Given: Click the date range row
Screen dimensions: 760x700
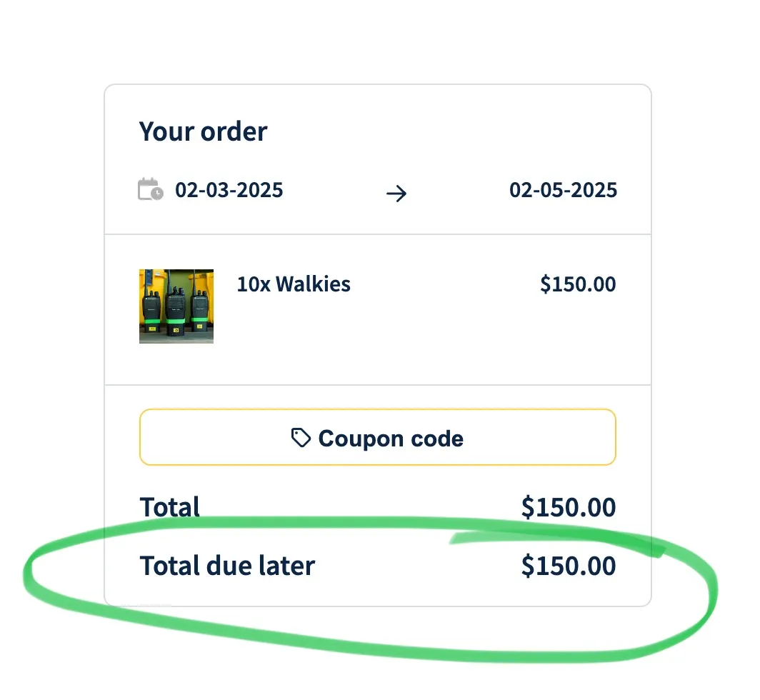Looking at the screenshot, I should click(x=378, y=190).
